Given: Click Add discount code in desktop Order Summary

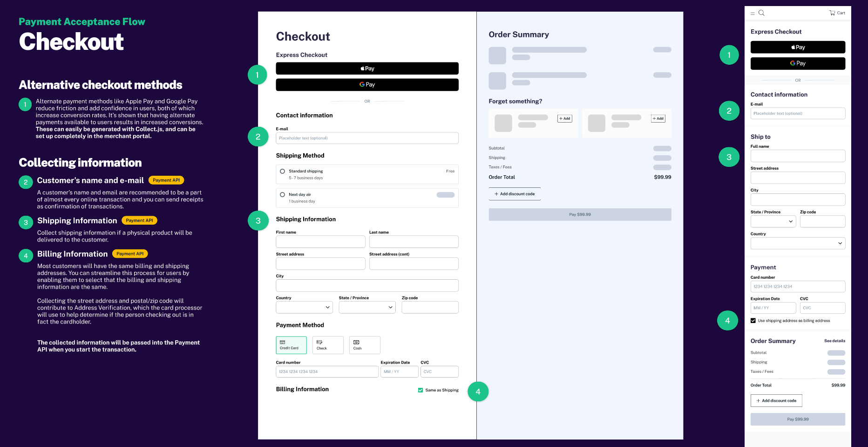Looking at the screenshot, I should coord(515,194).
